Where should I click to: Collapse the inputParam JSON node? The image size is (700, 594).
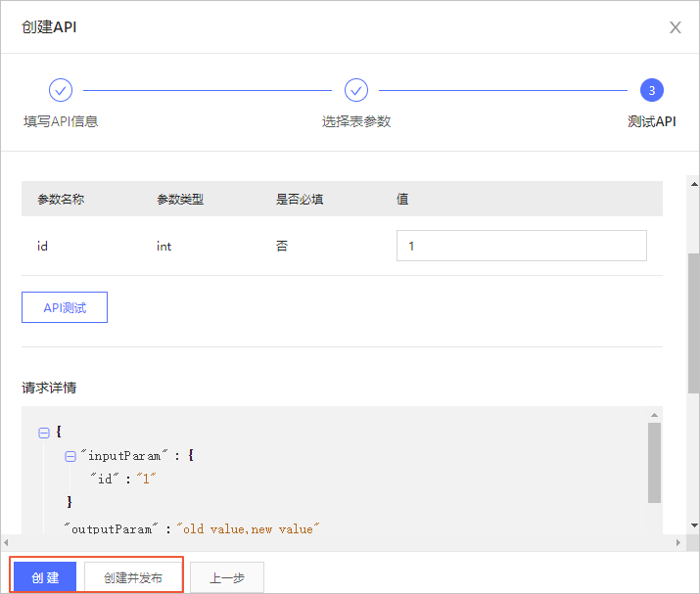click(70, 457)
